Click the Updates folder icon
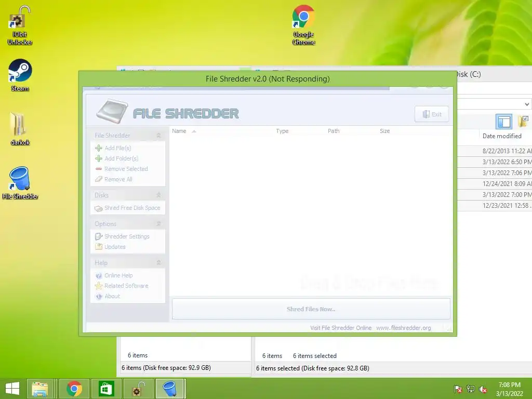Image resolution: width=532 pixels, height=399 pixels. tap(99, 247)
